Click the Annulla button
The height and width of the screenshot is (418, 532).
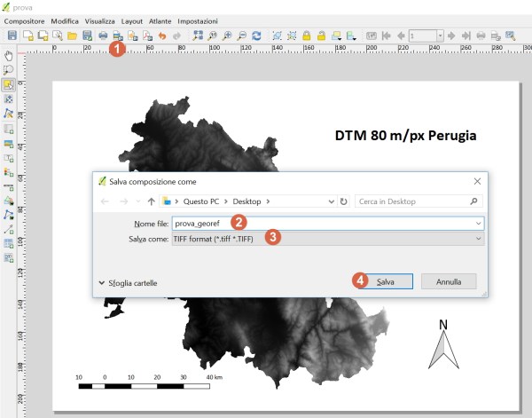[x=450, y=281]
